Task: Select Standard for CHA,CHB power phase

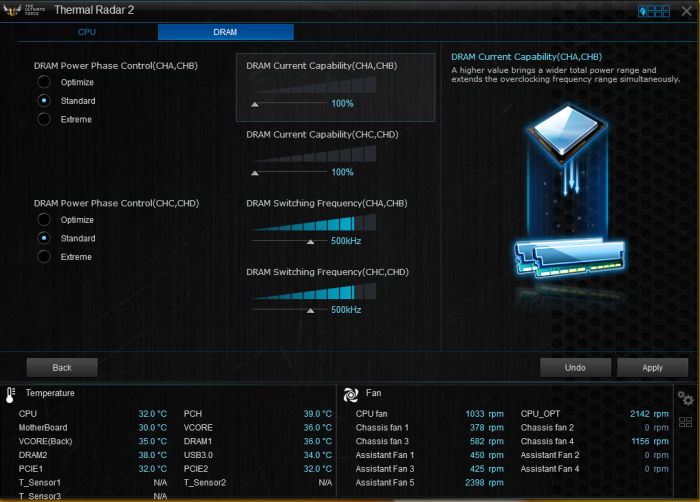Action: pyautogui.click(x=44, y=101)
